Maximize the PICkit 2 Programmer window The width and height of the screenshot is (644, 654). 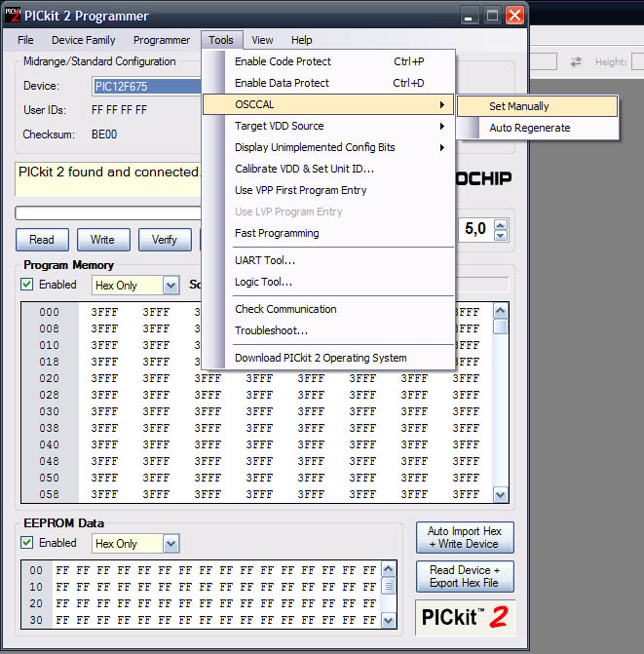[492, 16]
